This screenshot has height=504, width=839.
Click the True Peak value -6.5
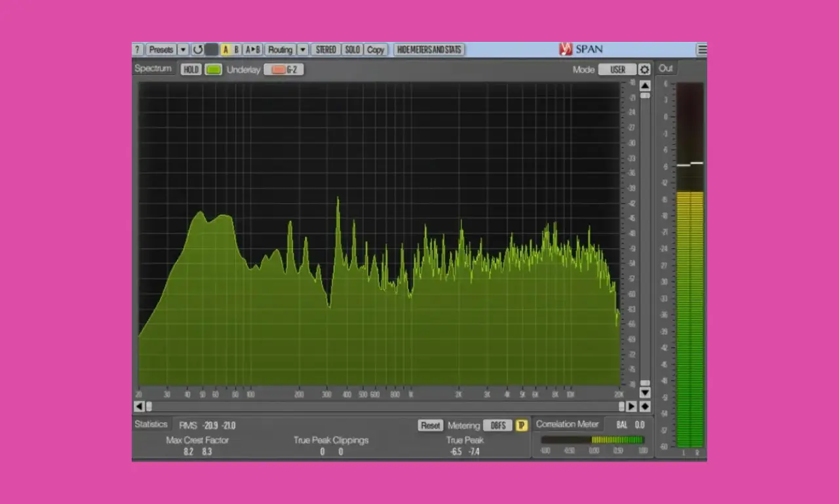pyautogui.click(x=456, y=452)
